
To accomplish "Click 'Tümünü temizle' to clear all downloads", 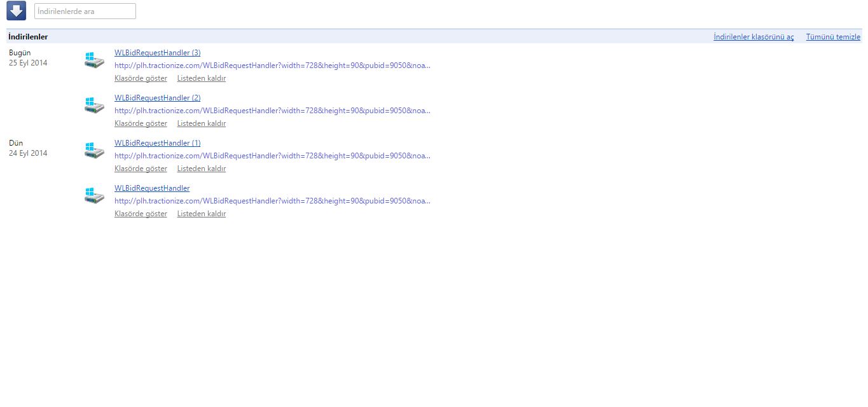I will click(832, 37).
